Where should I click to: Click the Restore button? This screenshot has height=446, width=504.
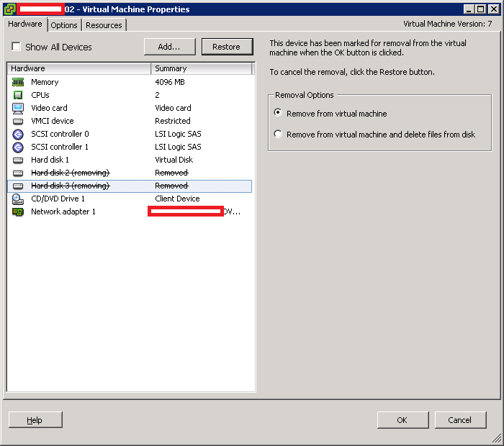tap(227, 47)
